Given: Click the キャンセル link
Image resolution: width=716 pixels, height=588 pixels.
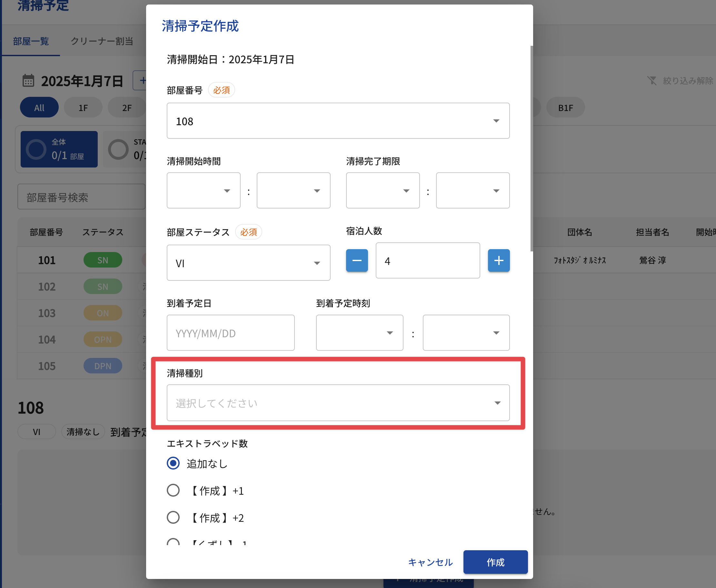Looking at the screenshot, I should pyautogui.click(x=430, y=562).
